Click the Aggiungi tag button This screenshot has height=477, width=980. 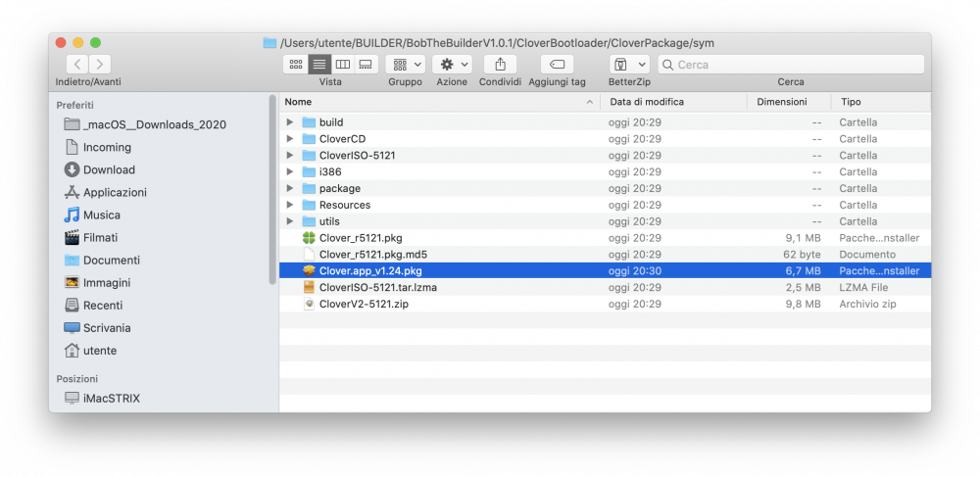557,65
